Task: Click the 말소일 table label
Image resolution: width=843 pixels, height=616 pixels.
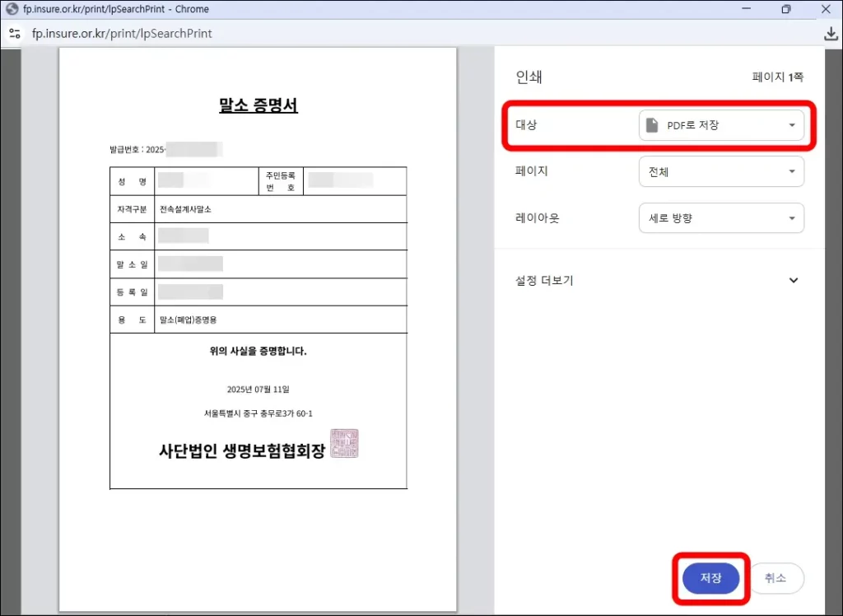Action: point(132,264)
